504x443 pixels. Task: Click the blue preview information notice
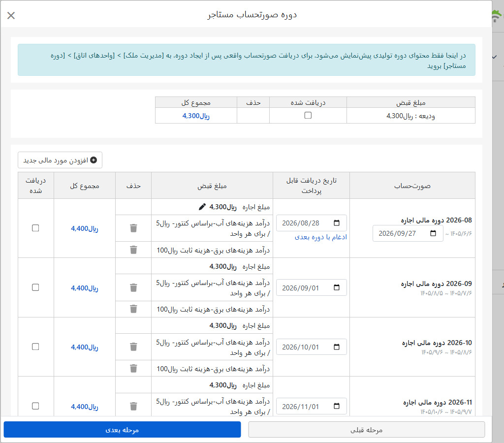[247, 60]
